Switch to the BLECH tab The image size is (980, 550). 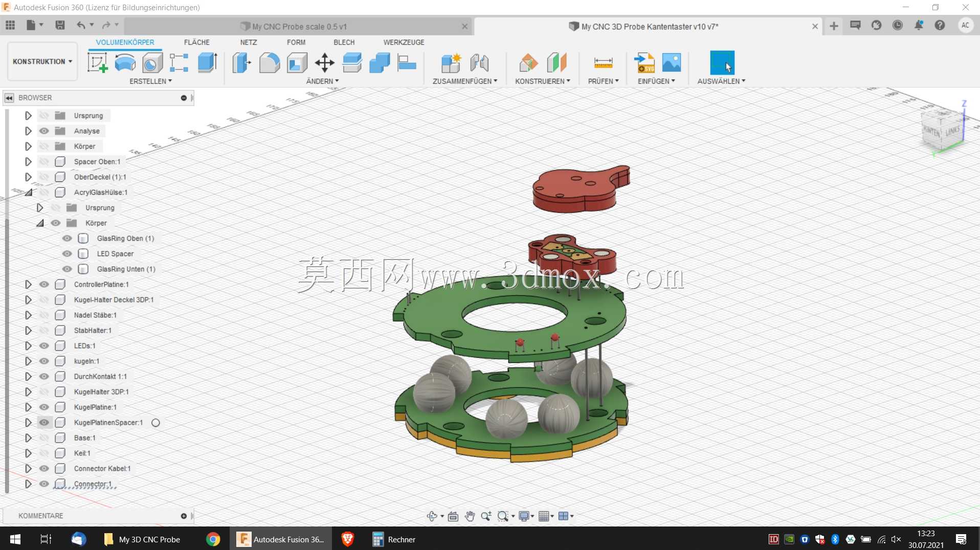coord(344,42)
